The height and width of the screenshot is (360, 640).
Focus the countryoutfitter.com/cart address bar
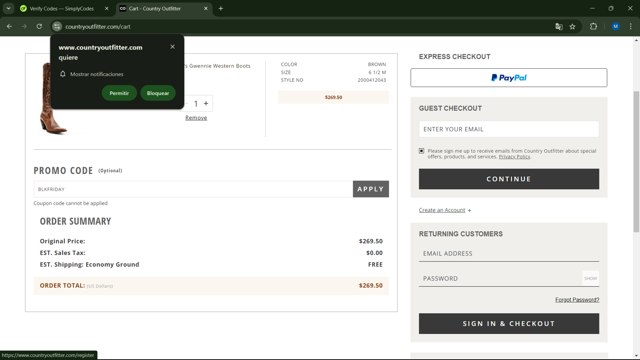point(302,27)
